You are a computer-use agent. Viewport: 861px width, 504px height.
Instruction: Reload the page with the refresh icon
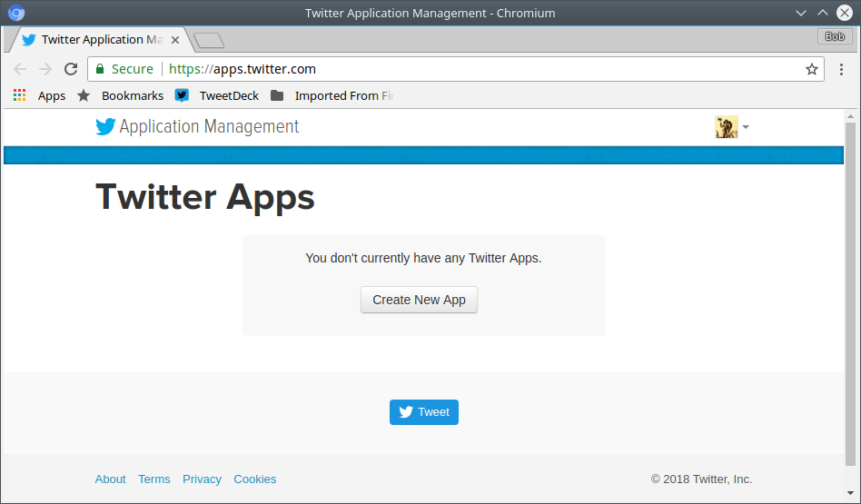click(71, 69)
